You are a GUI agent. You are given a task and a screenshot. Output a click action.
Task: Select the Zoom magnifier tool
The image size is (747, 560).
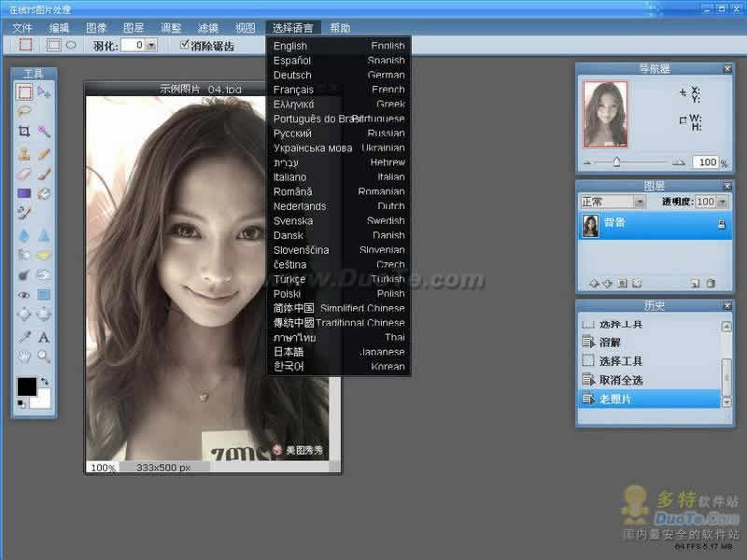click(44, 356)
